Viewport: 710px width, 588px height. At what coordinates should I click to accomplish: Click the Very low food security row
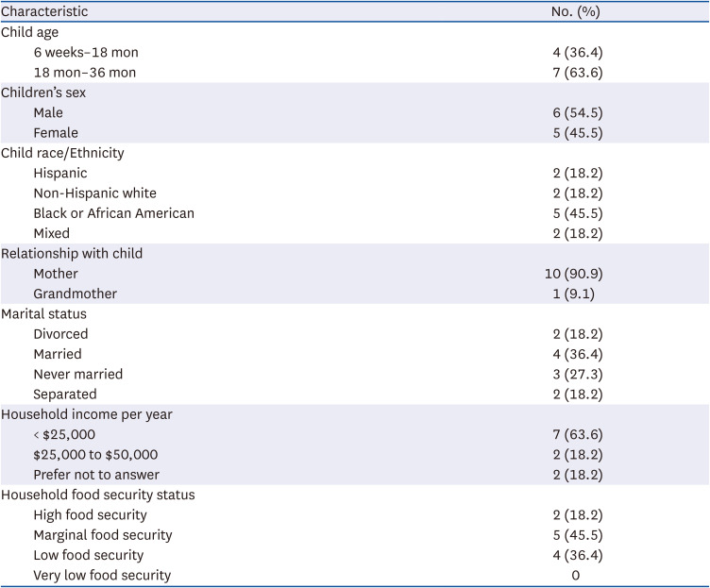pos(102,575)
